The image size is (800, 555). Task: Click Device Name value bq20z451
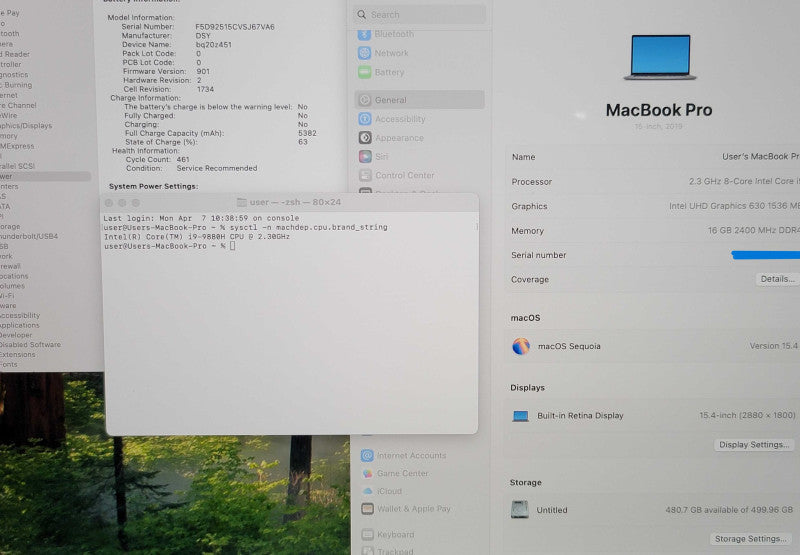pyautogui.click(x=213, y=44)
